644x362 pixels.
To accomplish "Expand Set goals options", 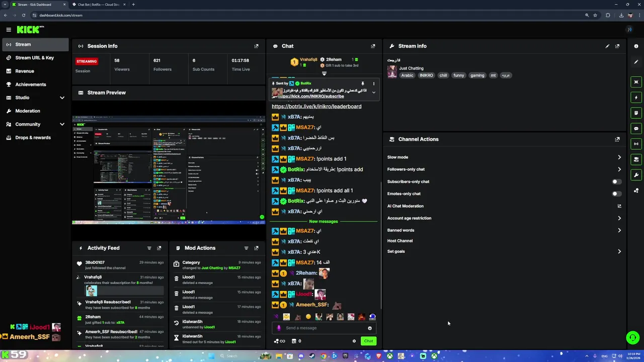I will click(x=619, y=251).
